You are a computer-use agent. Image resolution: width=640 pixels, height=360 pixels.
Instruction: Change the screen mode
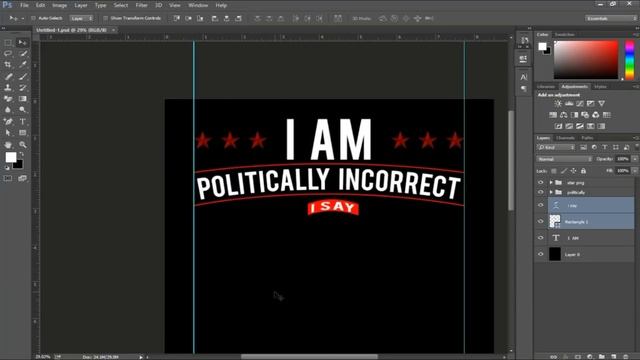tap(22, 178)
